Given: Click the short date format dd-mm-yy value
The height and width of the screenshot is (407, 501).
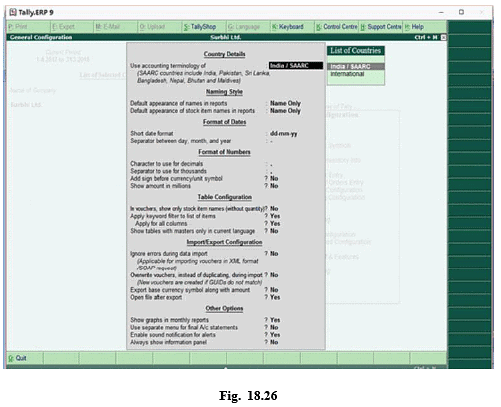Looking at the screenshot, I should 283,133.
